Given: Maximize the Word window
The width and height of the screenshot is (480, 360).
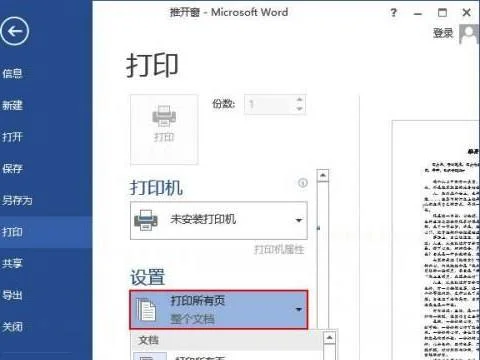Looking at the screenshot, I should tap(442, 13).
